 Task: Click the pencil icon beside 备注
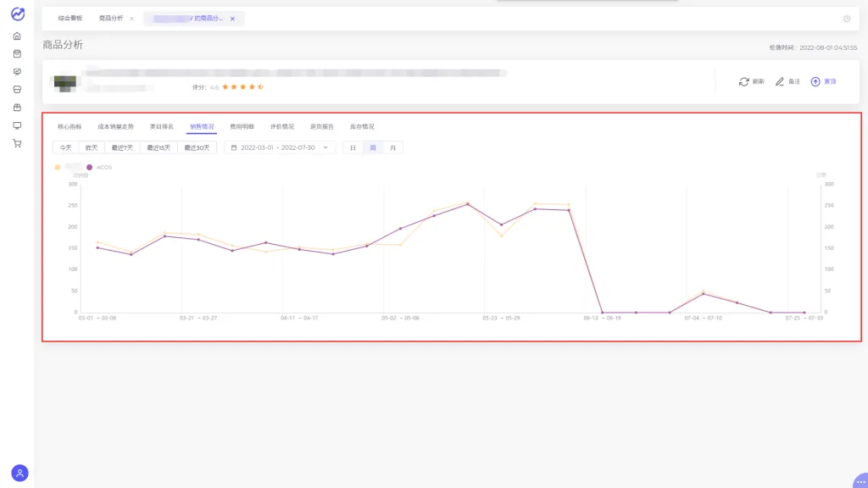(x=780, y=81)
